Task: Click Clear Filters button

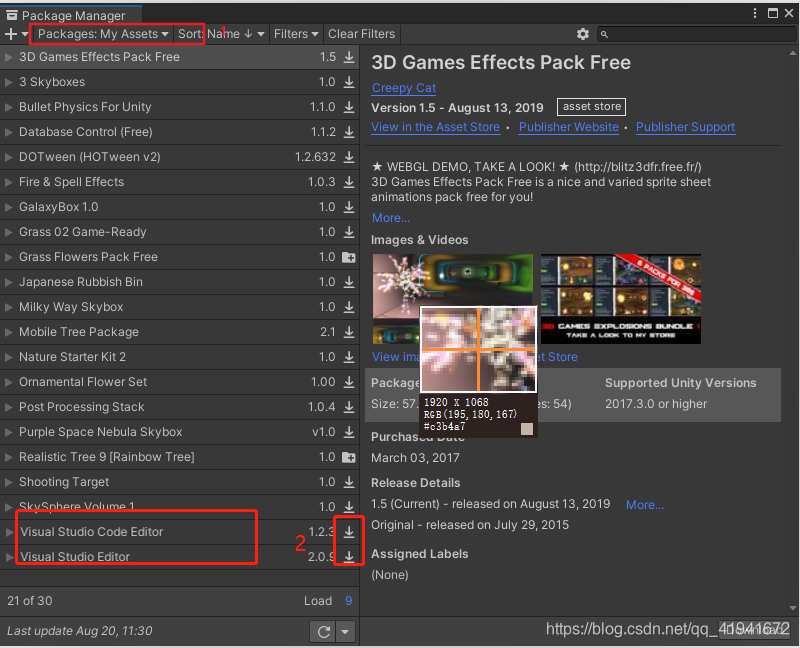Action: [361, 34]
